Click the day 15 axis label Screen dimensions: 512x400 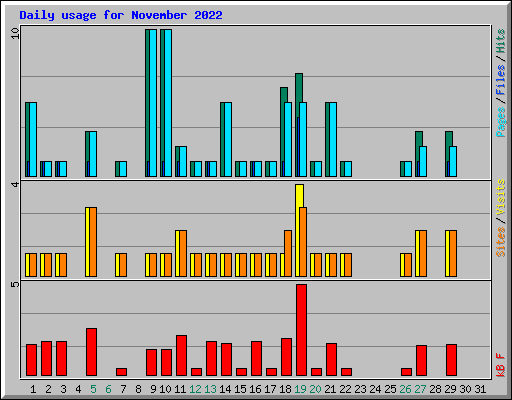click(240, 389)
